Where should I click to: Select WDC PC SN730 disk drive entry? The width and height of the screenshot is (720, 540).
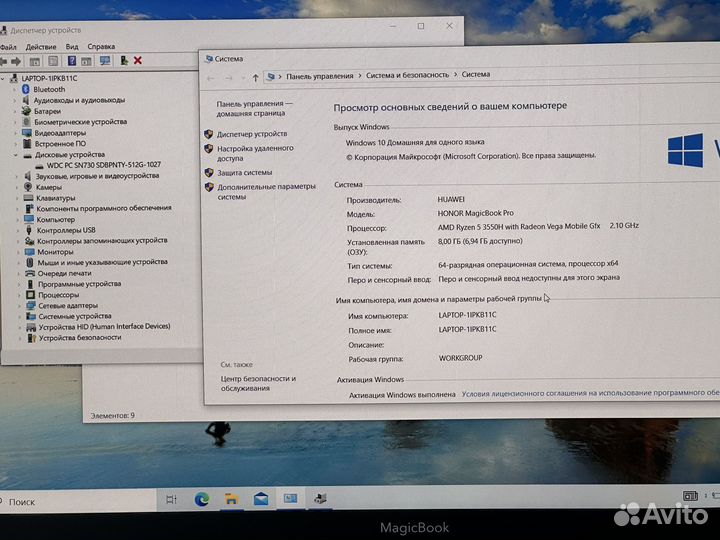click(x=103, y=165)
